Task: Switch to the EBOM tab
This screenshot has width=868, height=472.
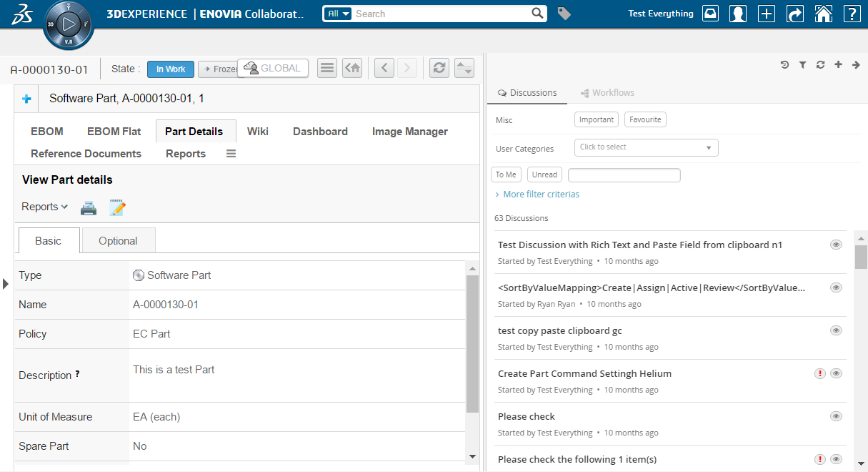Action: [47, 132]
